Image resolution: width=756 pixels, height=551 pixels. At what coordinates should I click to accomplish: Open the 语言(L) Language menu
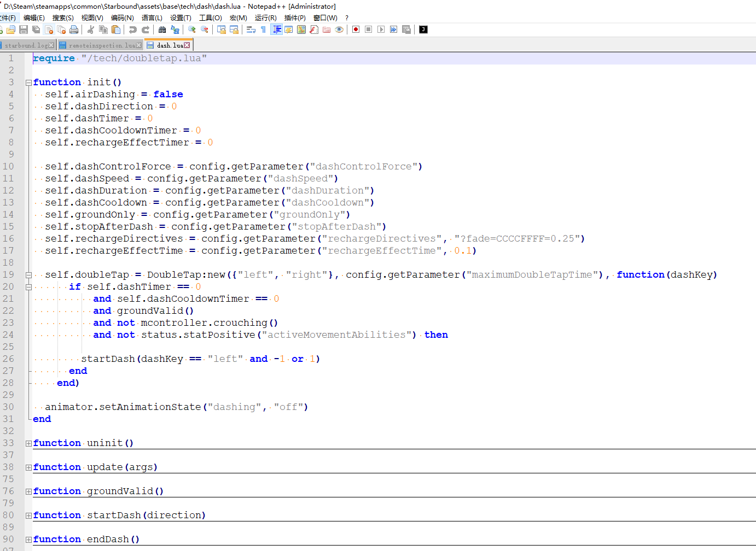[152, 18]
